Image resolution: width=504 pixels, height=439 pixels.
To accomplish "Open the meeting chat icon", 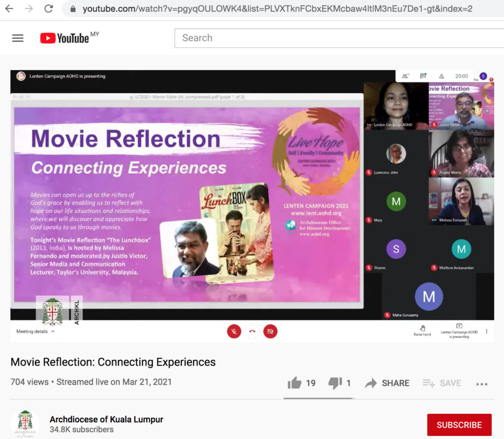I will [x=423, y=76].
